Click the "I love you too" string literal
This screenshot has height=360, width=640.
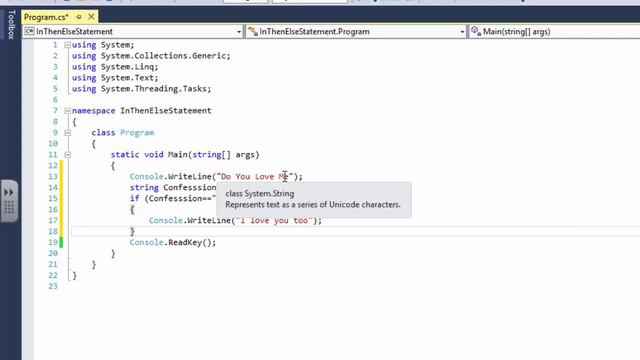point(274,221)
